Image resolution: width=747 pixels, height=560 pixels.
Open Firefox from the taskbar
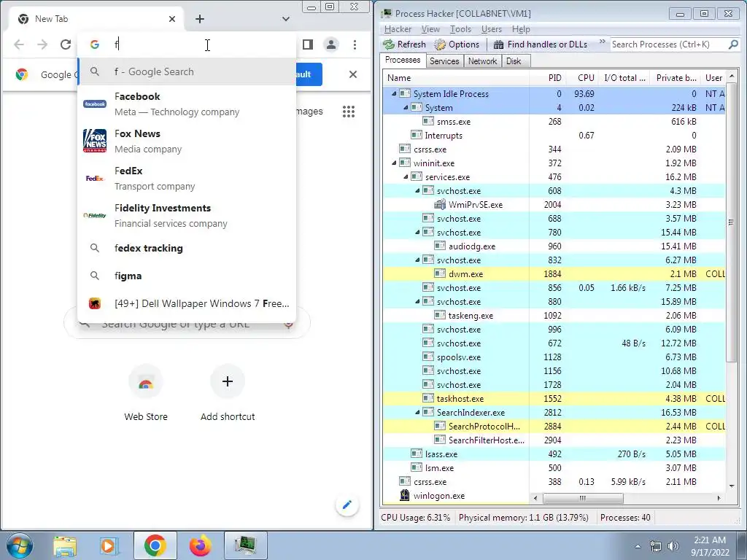[x=200, y=545]
